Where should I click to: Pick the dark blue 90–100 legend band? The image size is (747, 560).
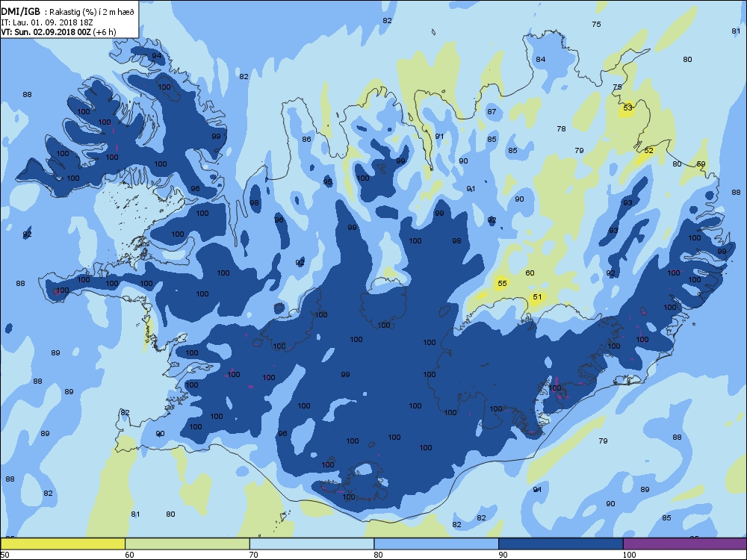tap(561, 544)
